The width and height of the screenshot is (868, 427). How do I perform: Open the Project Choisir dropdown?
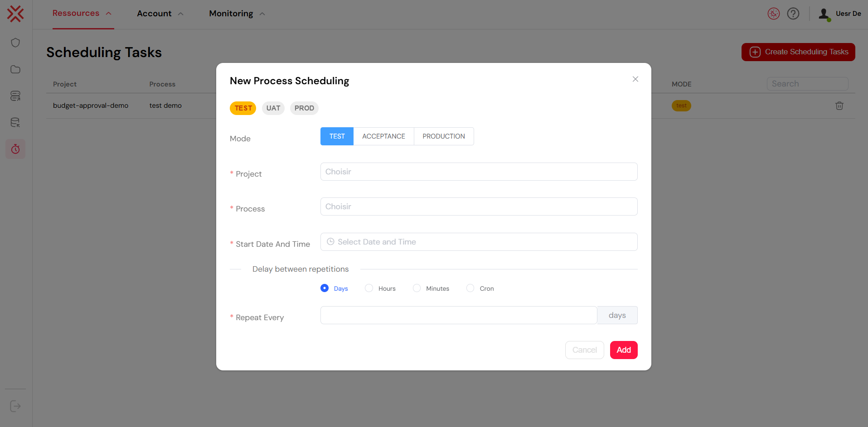click(479, 172)
